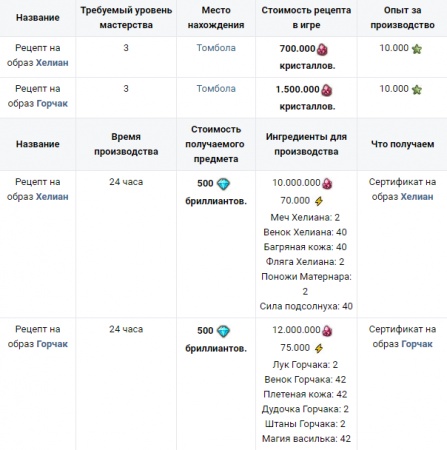Click crystal icon next to 700.000
Screen dimensions: 447x450
(x=322, y=50)
